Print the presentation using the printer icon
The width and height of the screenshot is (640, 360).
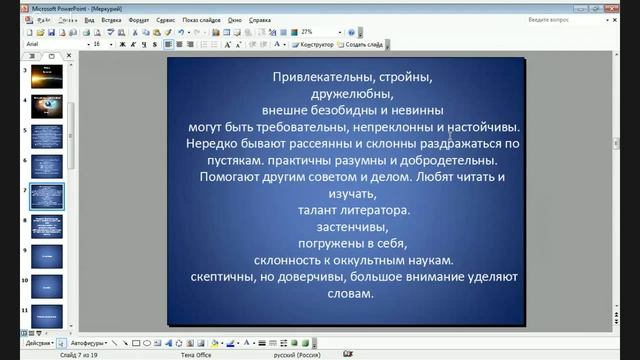(86, 32)
